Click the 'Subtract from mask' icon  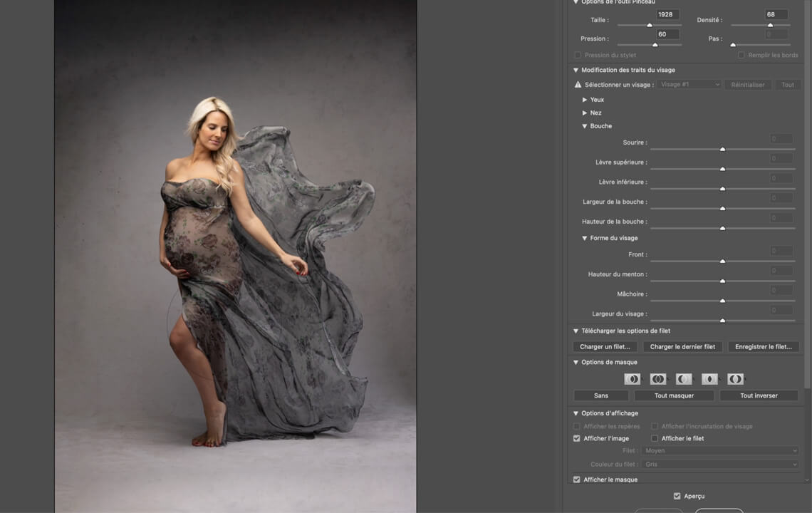[x=684, y=379]
